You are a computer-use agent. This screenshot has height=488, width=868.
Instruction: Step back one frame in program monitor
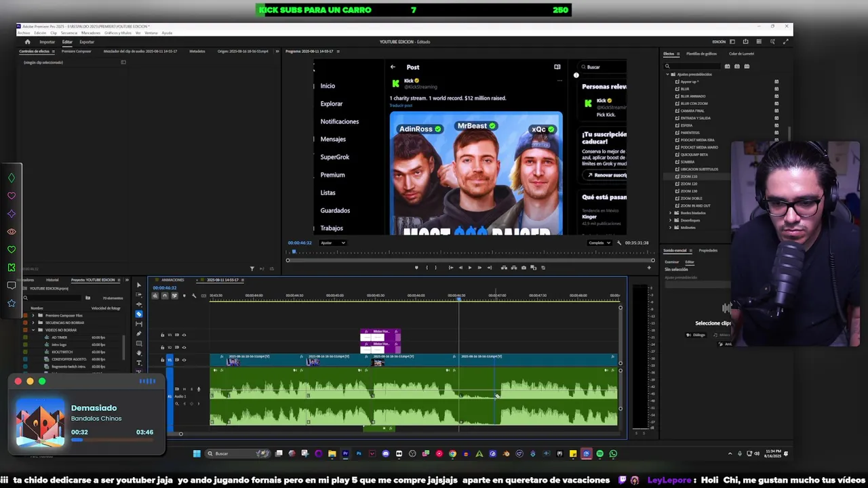(460, 268)
